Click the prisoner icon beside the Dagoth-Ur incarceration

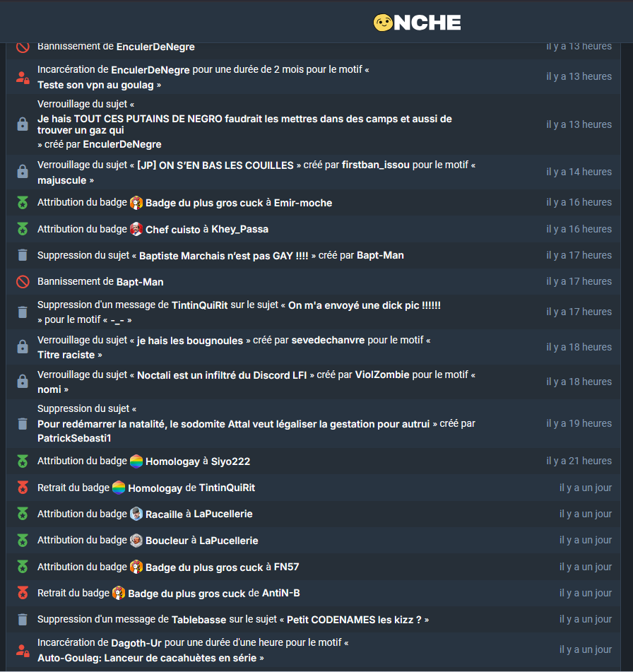pos(23,650)
